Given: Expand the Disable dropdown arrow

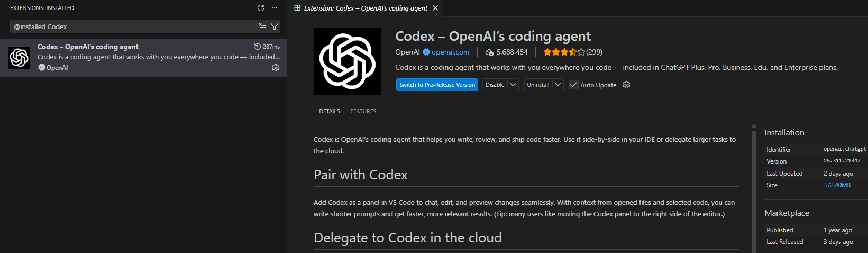Looking at the screenshot, I should click(x=513, y=85).
